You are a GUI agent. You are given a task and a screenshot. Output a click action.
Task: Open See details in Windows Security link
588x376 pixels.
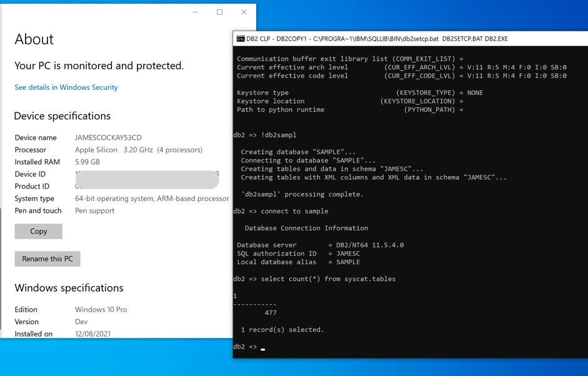click(x=66, y=87)
